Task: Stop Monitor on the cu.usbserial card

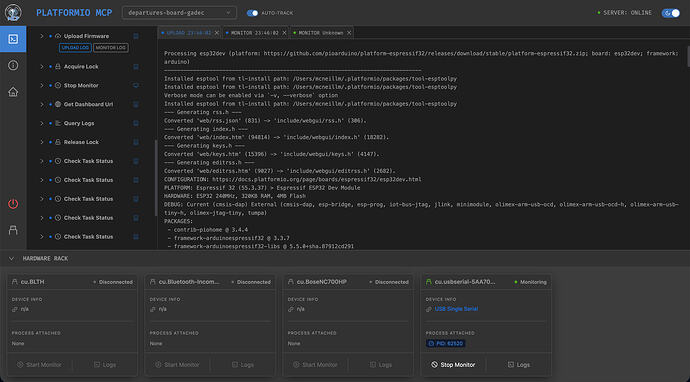Action: [453, 365]
